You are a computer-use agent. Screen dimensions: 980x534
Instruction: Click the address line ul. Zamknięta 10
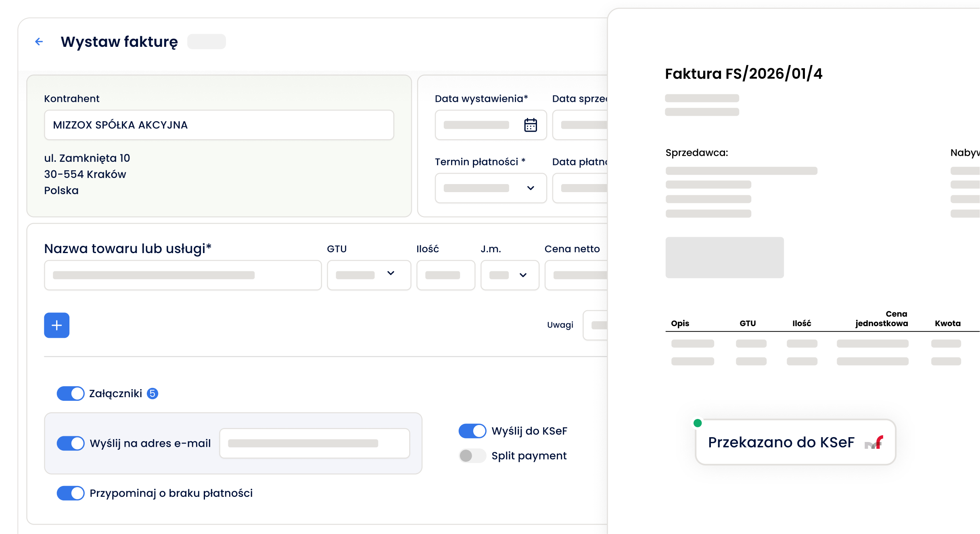click(87, 158)
